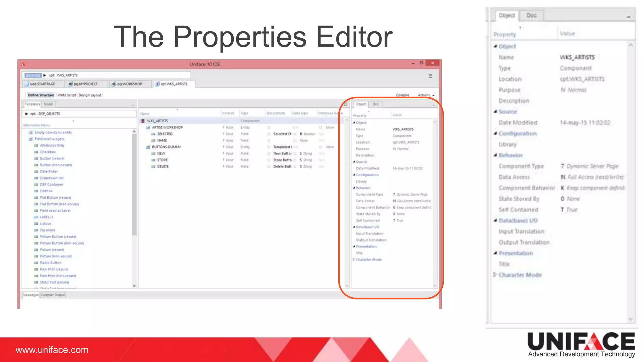
Task: Click the prj:MYPROJECT tab icon
Action: tap(70, 84)
